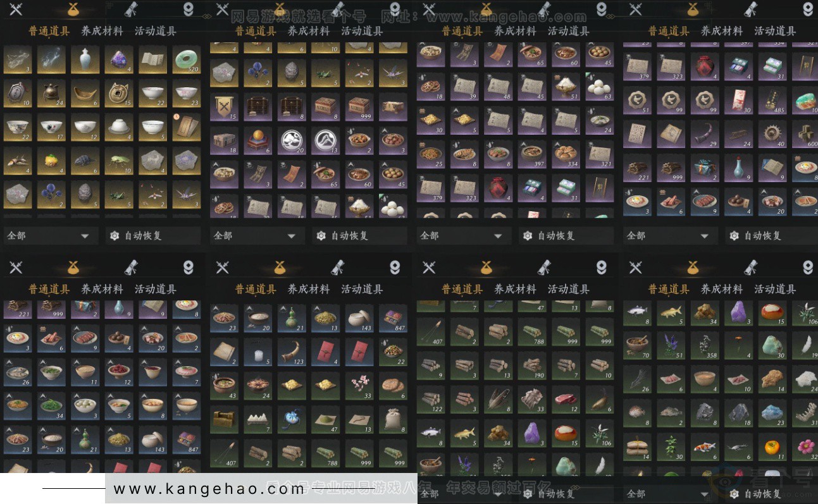Image resolution: width=818 pixels, height=504 pixels.
Task: Open 活动道具 tab in bottom-right panel
Action: click(x=775, y=289)
